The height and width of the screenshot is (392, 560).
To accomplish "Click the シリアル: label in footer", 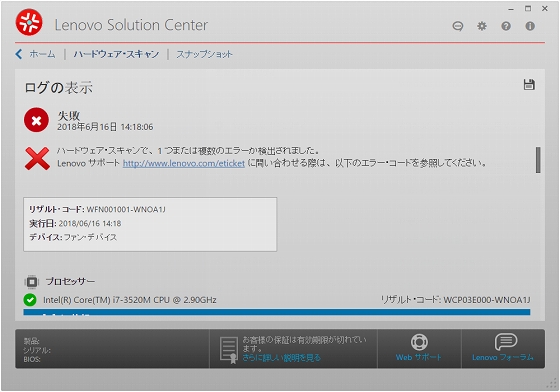I will pos(37,350).
